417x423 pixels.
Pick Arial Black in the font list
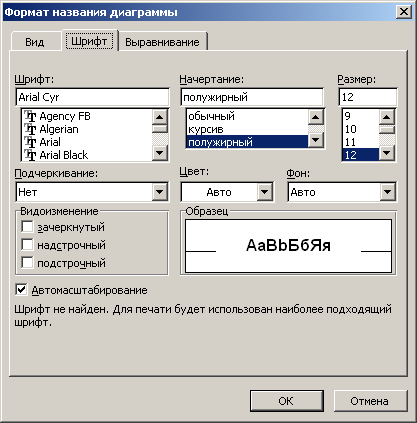pyautogui.click(x=87, y=155)
